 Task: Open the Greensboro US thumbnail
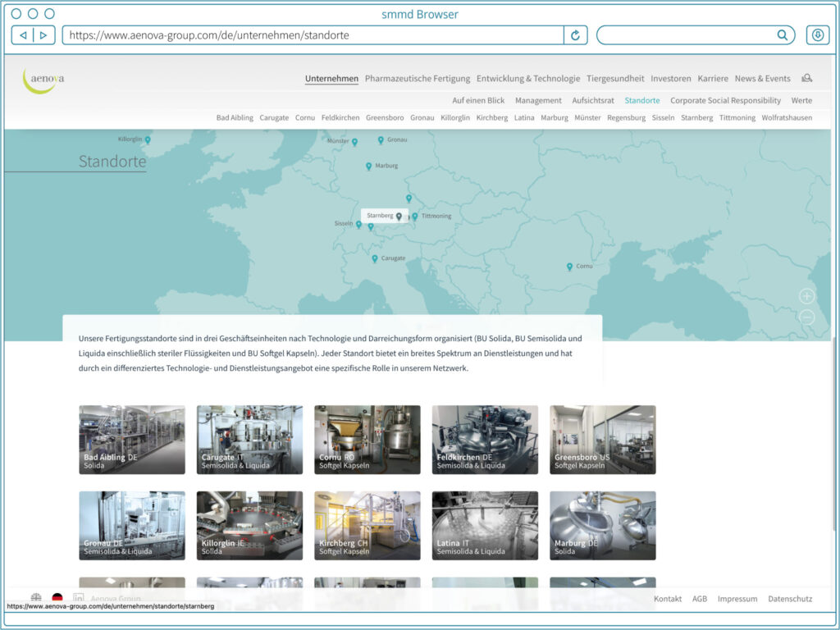pyautogui.click(x=603, y=440)
